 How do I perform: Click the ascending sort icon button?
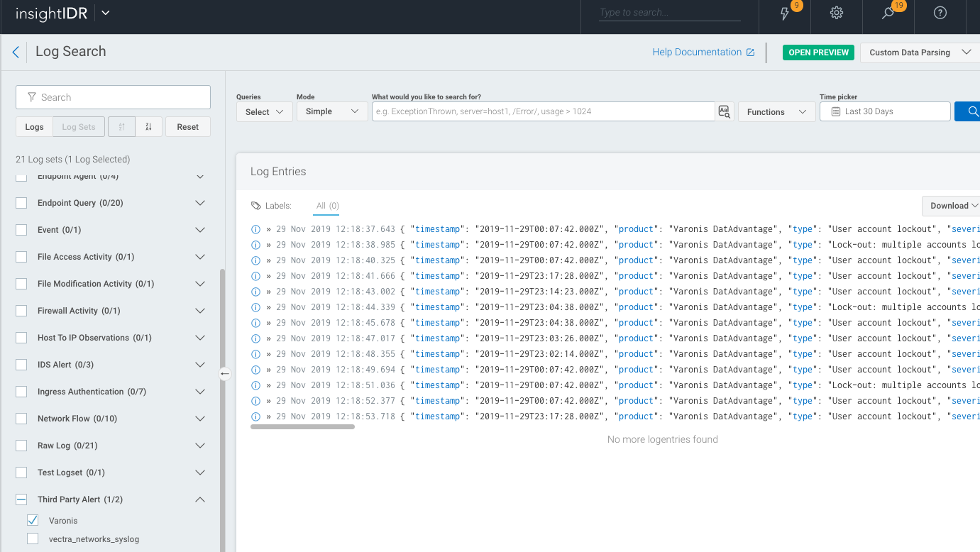click(x=121, y=127)
